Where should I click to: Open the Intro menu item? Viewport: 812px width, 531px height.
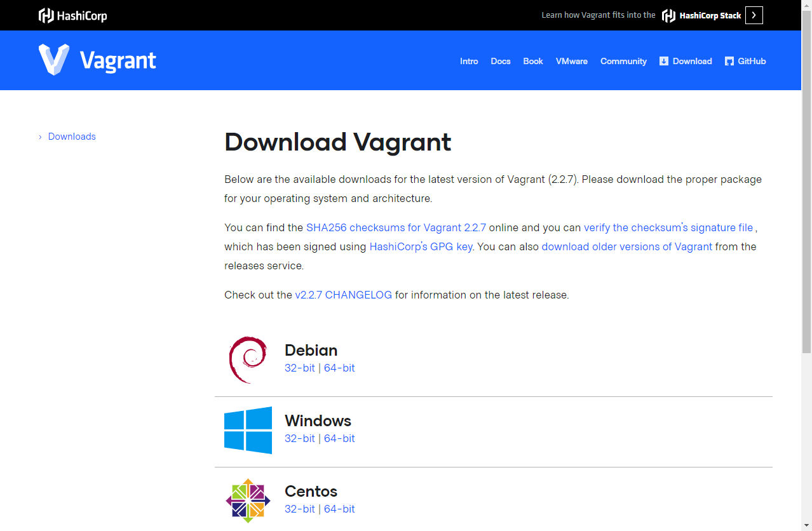click(469, 61)
